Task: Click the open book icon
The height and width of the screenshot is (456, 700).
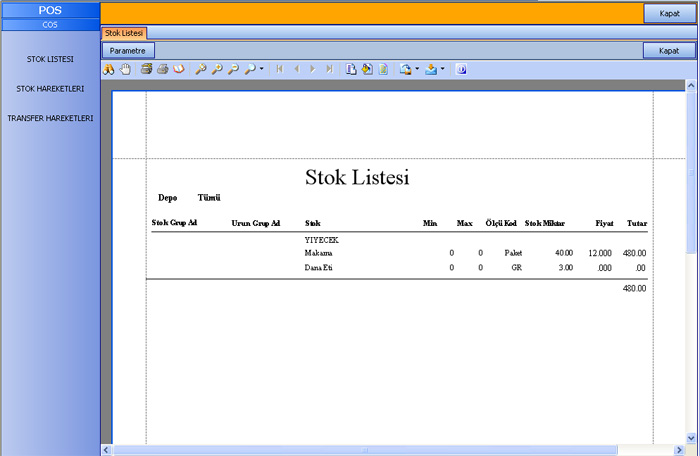Action: [x=179, y=69]
